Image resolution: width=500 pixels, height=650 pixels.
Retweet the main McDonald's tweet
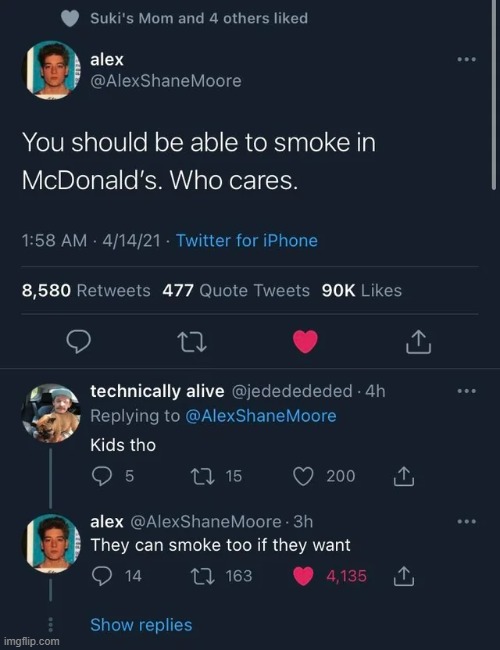192,342
